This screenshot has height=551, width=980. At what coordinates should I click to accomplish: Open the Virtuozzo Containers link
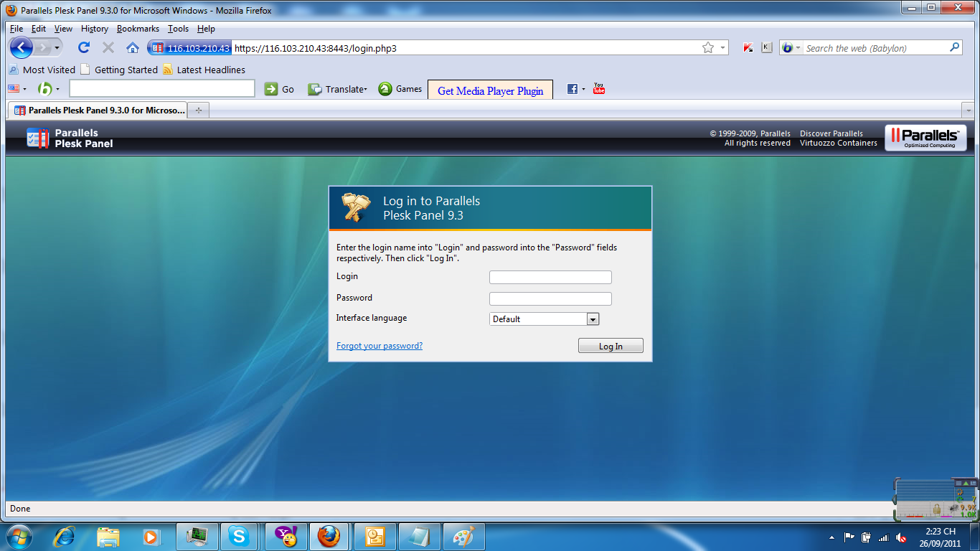click(x=839, y=143)
